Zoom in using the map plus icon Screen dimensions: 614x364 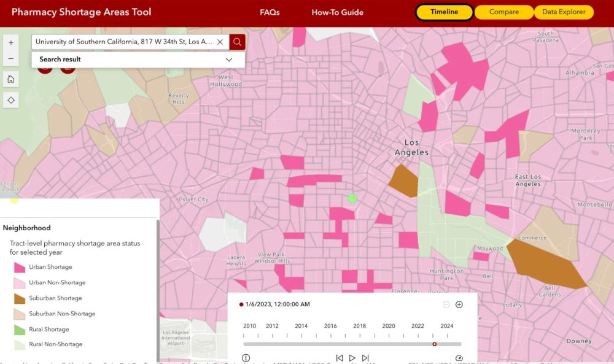coord(10,43)
